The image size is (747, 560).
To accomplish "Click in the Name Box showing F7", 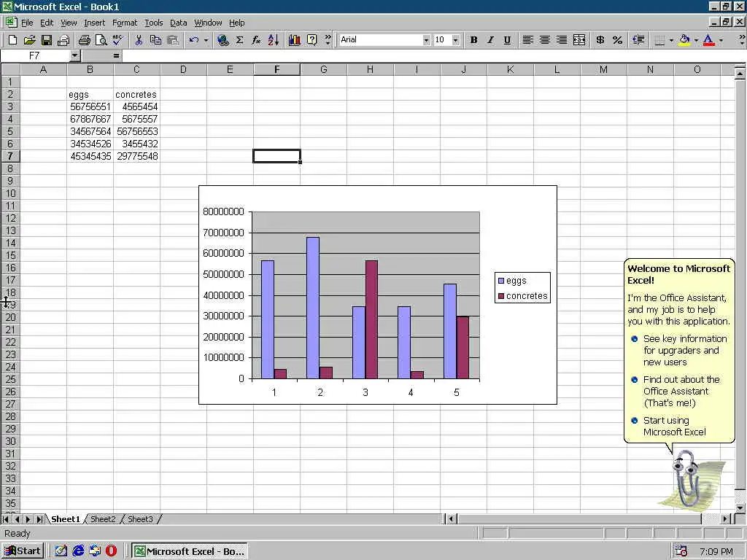I will click(34, 55).
